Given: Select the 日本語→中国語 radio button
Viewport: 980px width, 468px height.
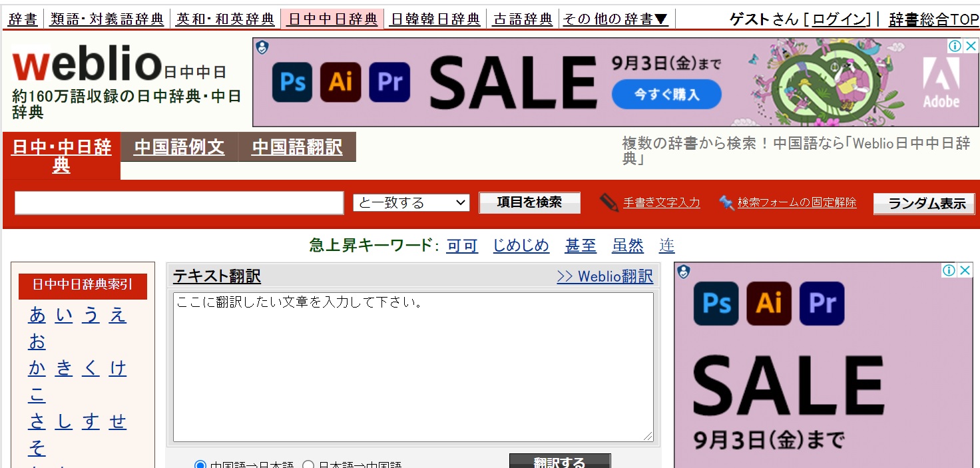Looking at the screenshot, I should click(308, 465).
